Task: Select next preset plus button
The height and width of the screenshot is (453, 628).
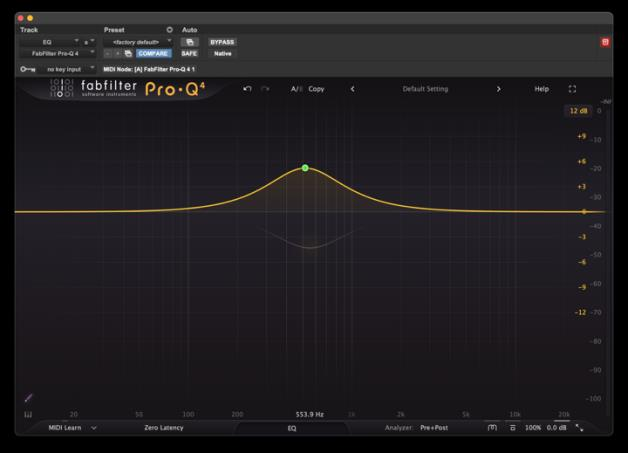Action: (118, 53)
